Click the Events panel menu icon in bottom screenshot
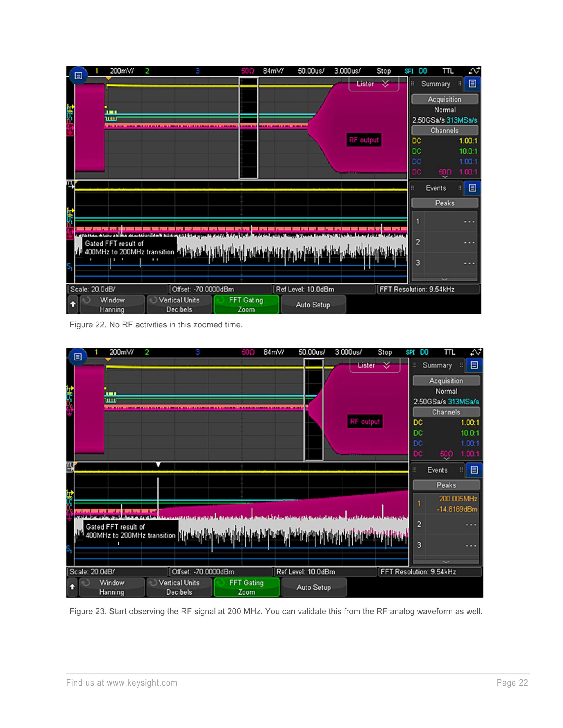 tap(474, 470)
